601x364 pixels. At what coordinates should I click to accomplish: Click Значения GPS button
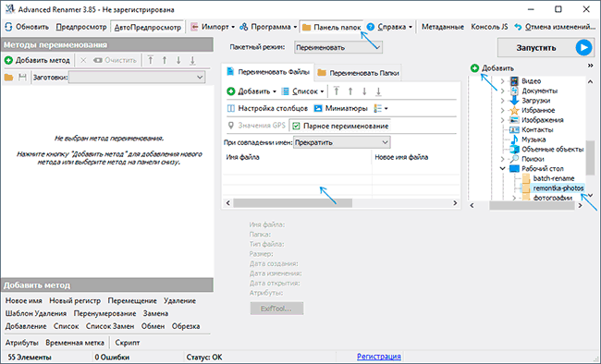pos(256,126)
